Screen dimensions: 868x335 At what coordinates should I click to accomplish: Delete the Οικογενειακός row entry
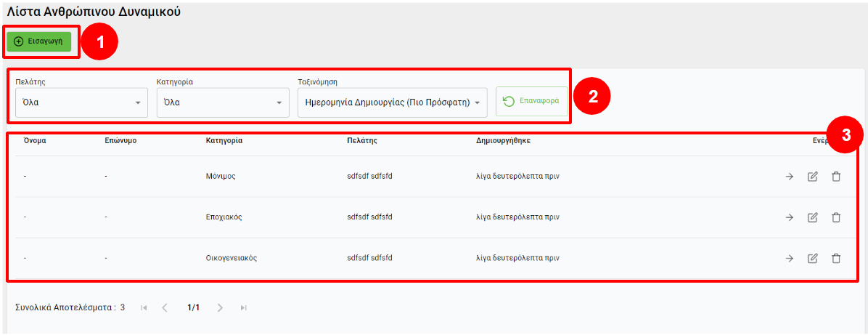[x=836, y=258]
